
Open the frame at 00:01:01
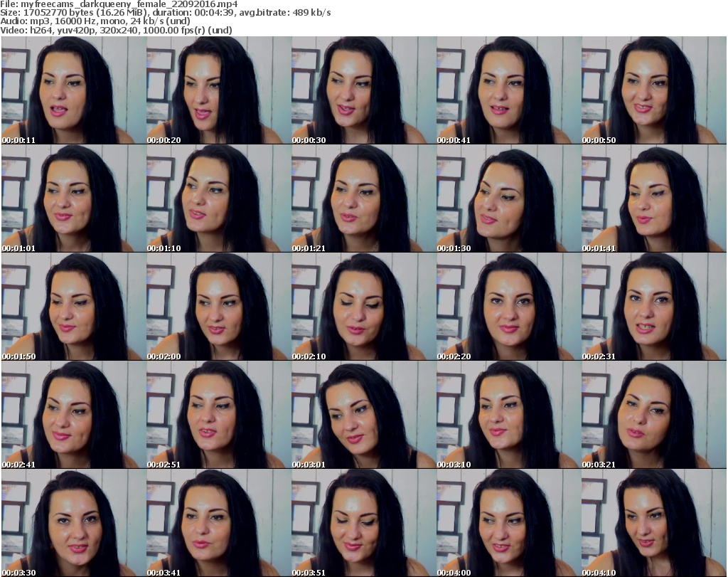(73, 198)
